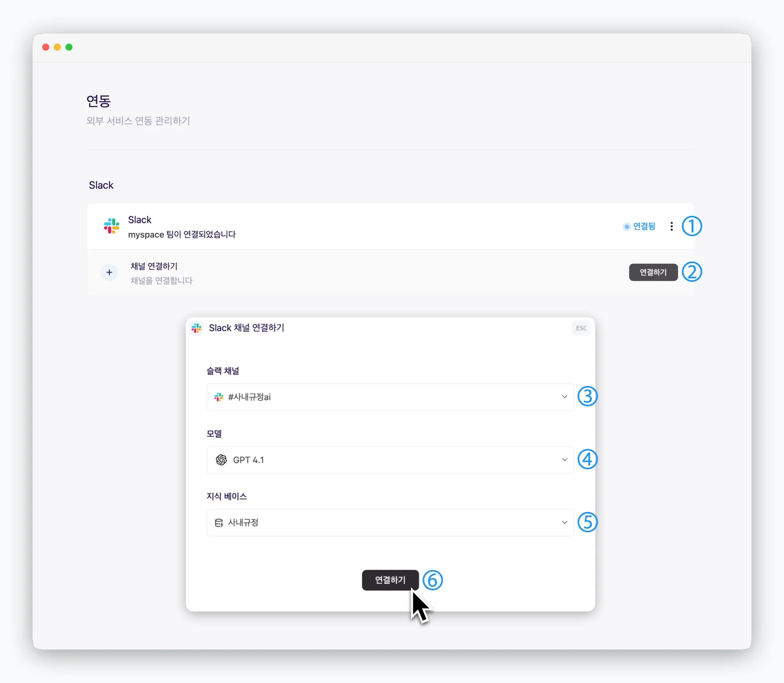Click the OpenAI logo next to GPT 4.1
This screenshot has height=683, width=784.
[x=221, y=460]
